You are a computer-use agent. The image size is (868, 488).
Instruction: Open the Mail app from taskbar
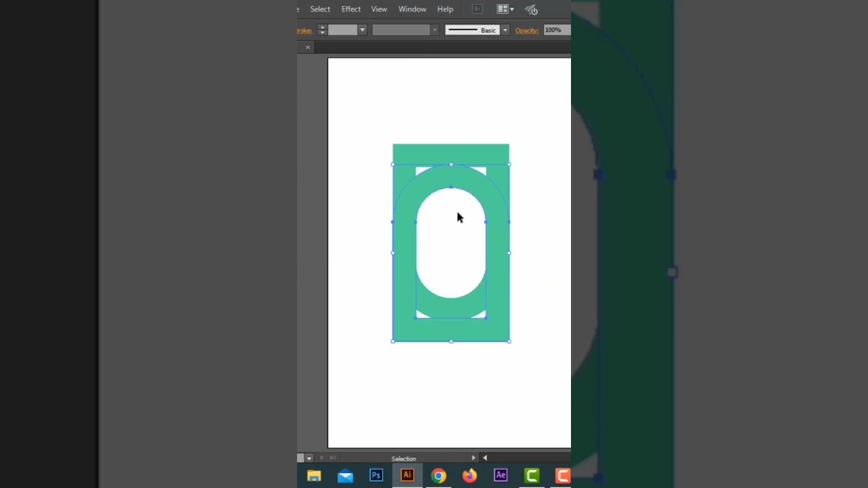345,476
